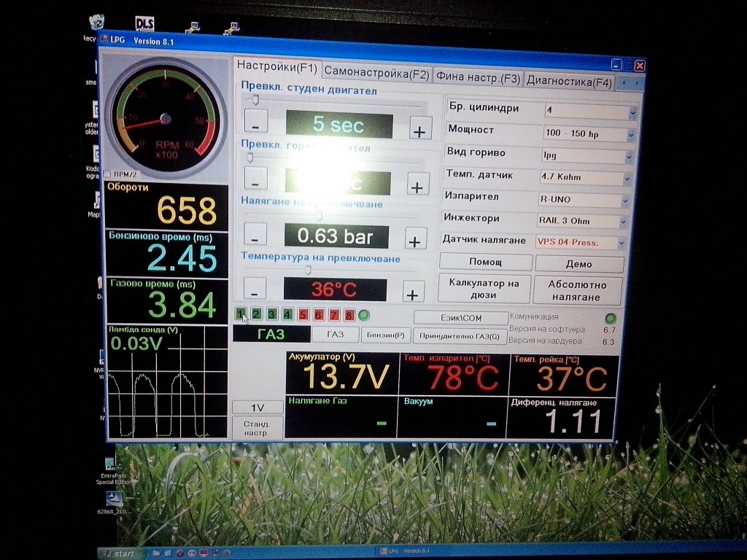
Task: Toggle red injector indicator 7
Action: tap(334, 315)
